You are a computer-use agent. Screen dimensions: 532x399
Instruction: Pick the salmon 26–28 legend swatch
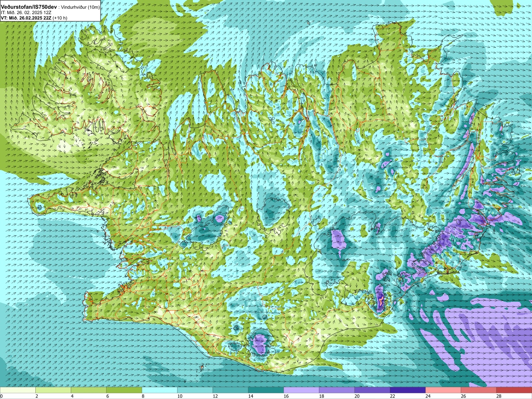coord(479,390)
